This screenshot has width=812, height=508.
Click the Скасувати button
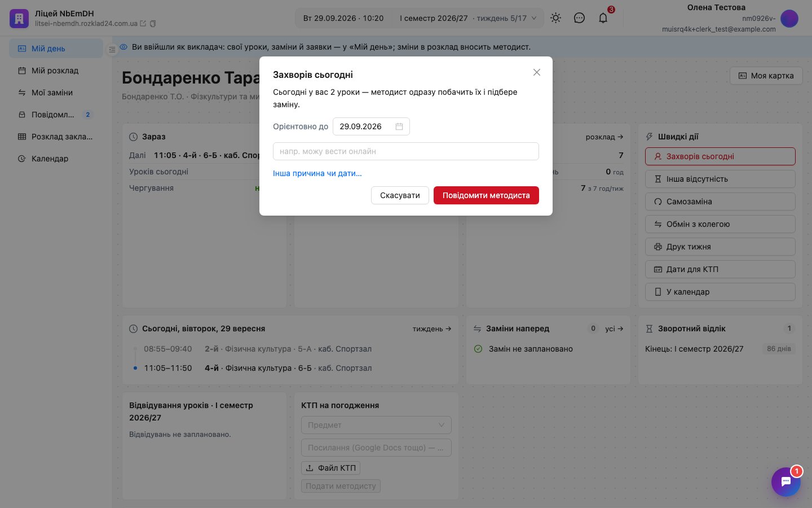click(400, 195)
